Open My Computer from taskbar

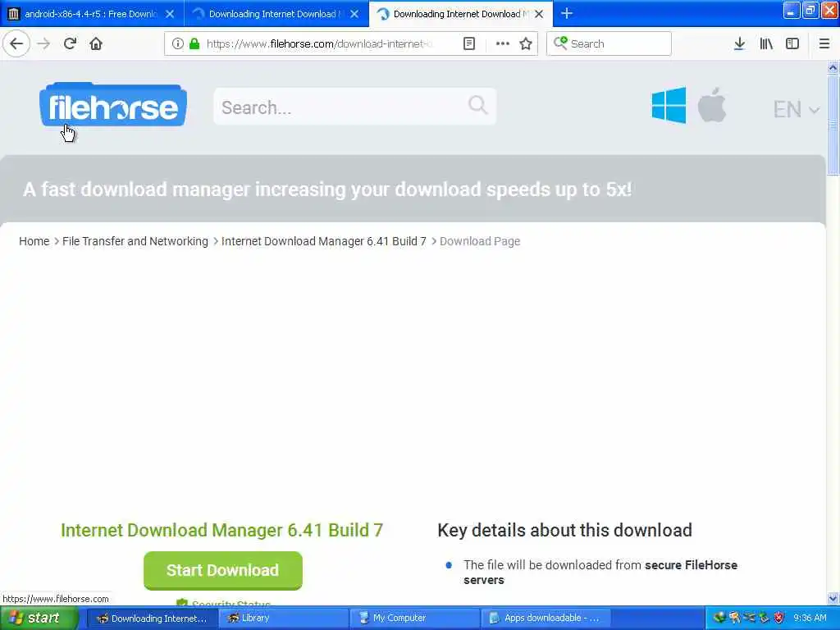point(414,619)
